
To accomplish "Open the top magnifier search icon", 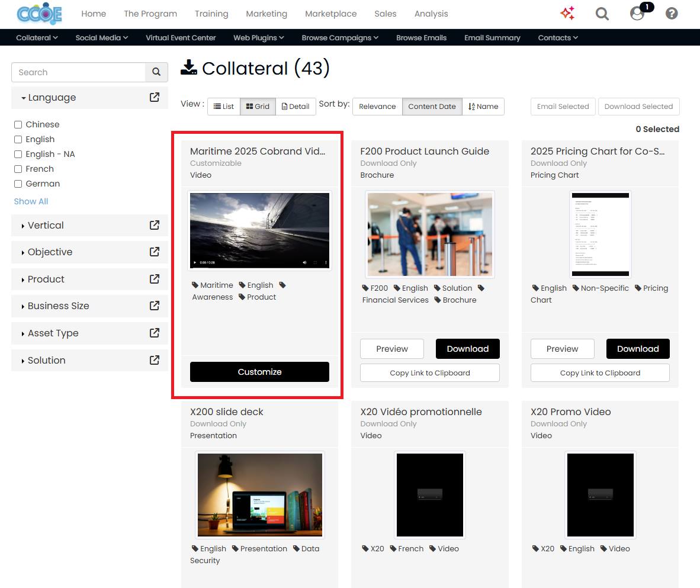I will 602,14.
